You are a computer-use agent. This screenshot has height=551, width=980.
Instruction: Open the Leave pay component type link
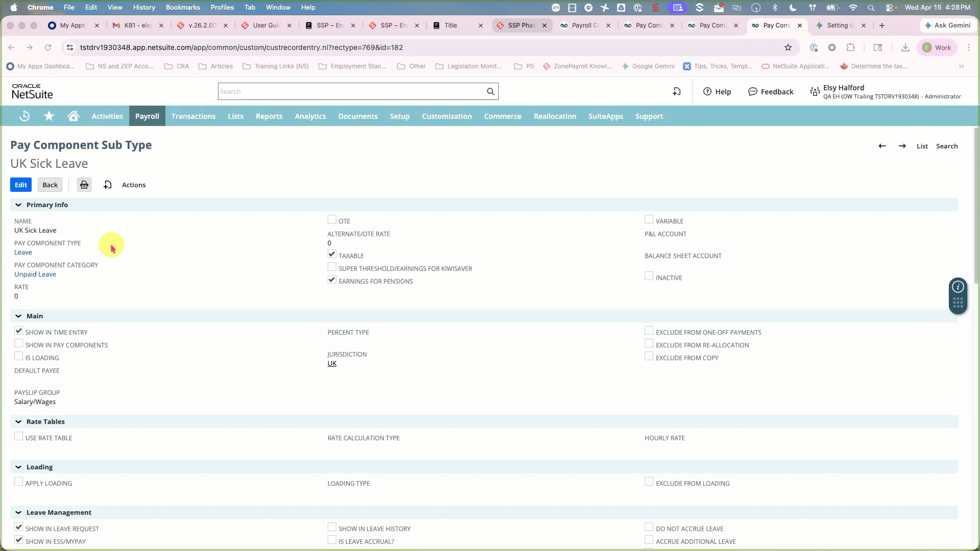(23, 253)
